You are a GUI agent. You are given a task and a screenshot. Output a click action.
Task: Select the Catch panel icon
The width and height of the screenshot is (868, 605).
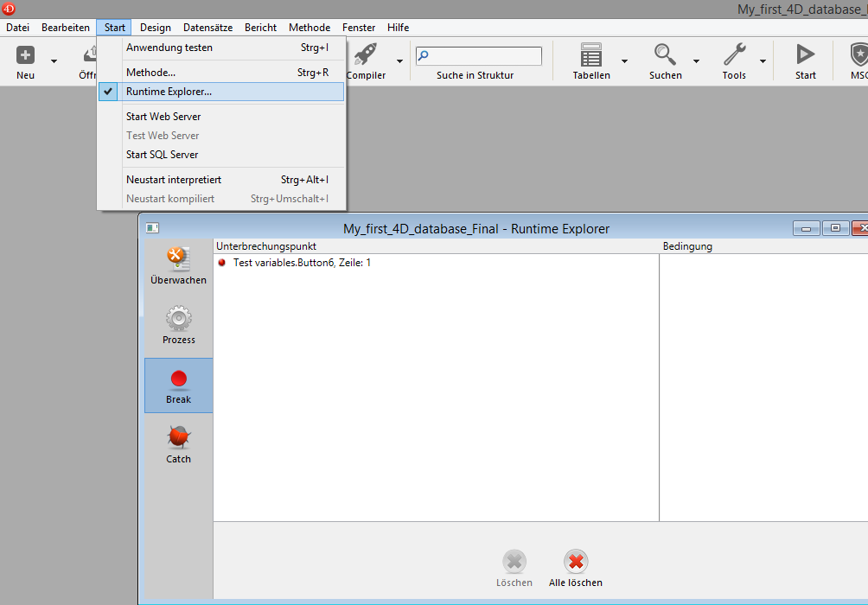pos(178,444)
